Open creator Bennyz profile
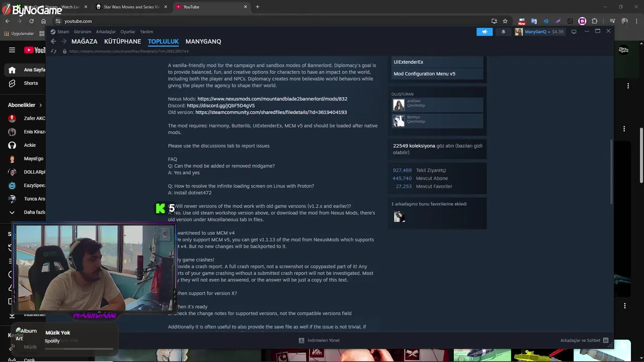644x362 pixels. click(x=438, y=121)
